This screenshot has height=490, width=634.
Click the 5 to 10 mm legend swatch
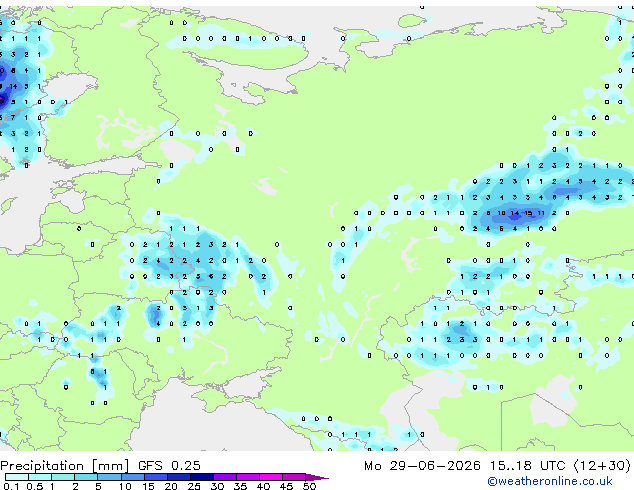pyautogui.click(x=109, y=477)
